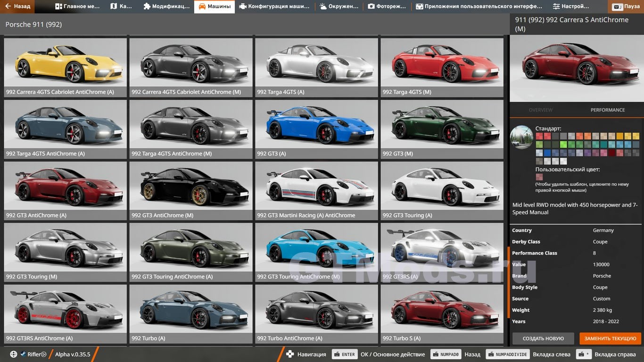
Task: Select yellow 992 Carrera 4GTS Cabriolet AntiChrome (A)
Action: click(66, 67)
